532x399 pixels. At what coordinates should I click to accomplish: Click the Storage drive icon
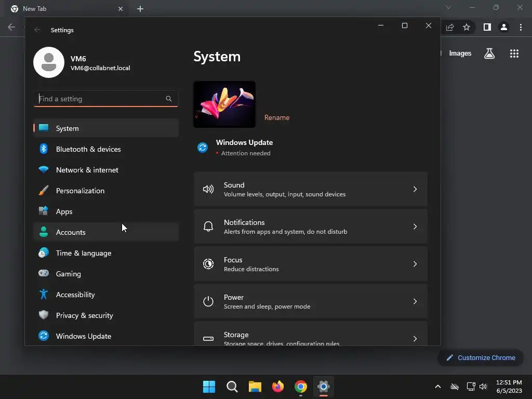pos(208,339)
